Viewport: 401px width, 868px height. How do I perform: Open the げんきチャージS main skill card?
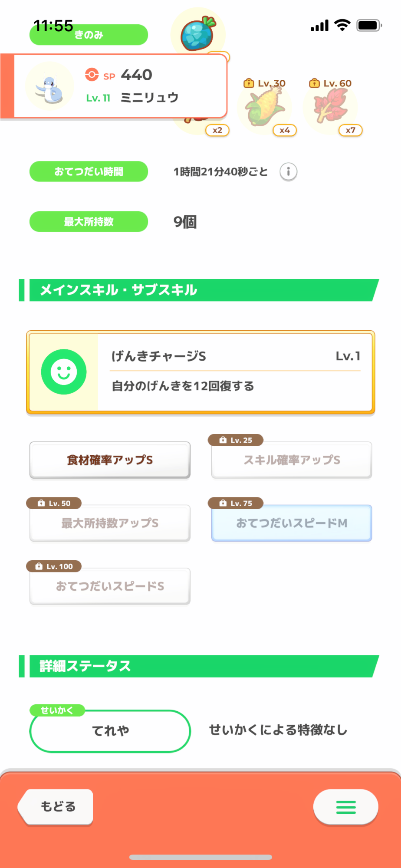(234, 372)
